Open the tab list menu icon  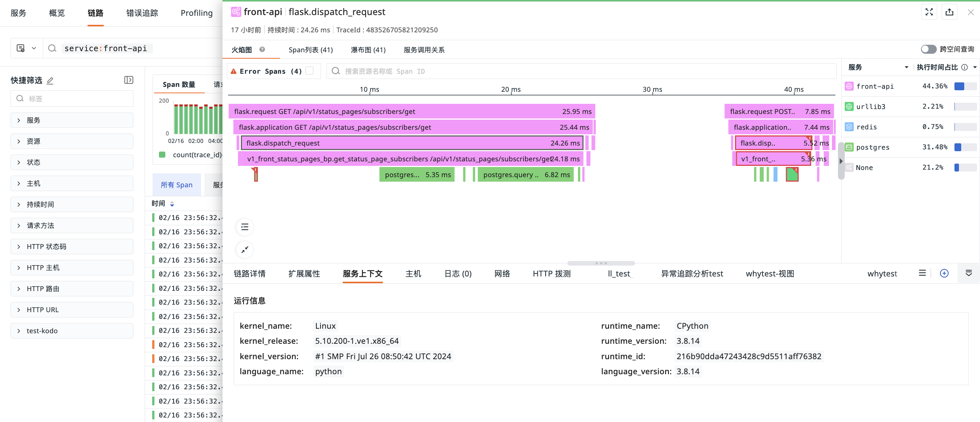(x=922, y=273)
